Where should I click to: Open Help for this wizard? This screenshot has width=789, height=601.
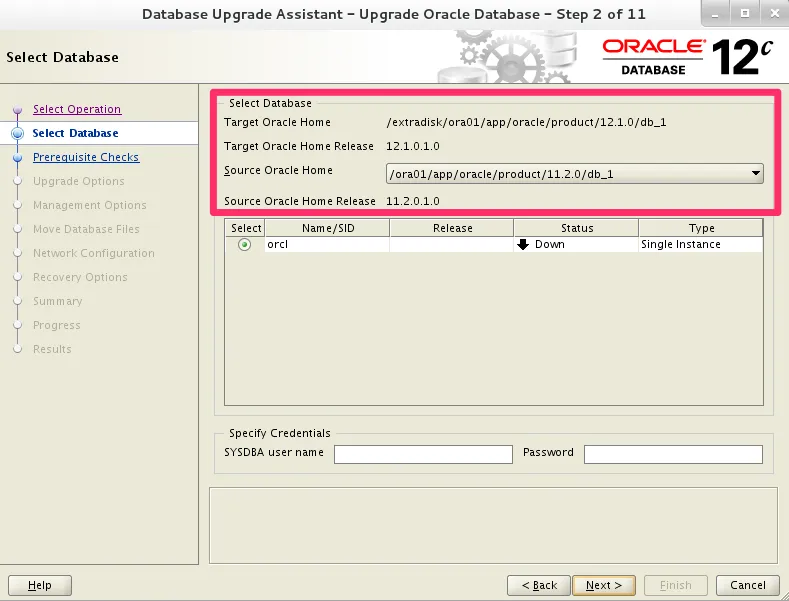(x=40, y=585)
